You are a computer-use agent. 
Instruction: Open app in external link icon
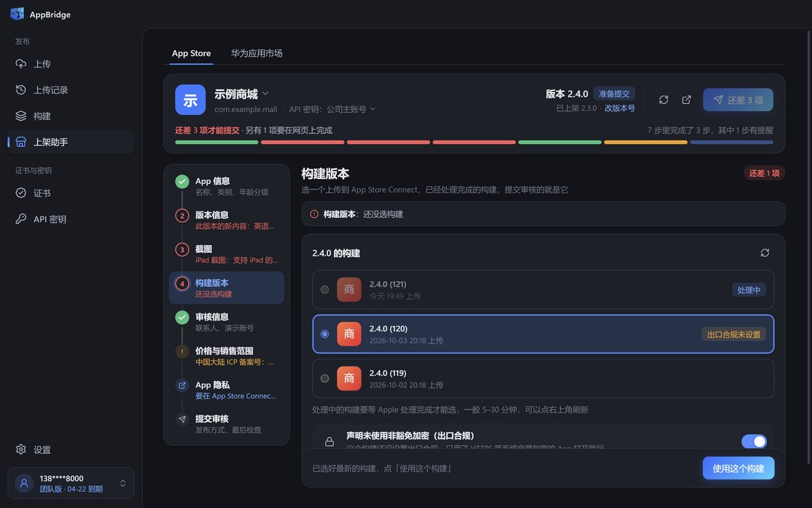pos(686,100)
